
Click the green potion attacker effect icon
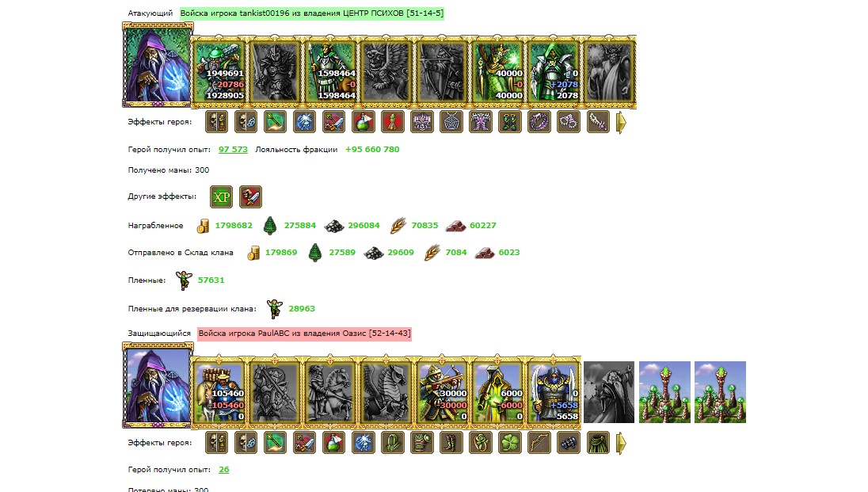tap(364, 122)
